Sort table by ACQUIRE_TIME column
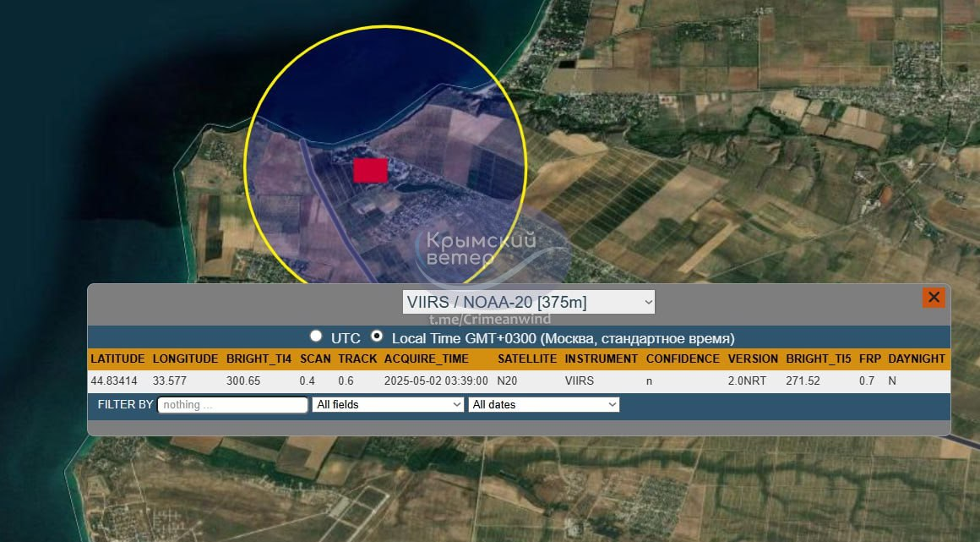Screen dimensions: 980x542 426,359
